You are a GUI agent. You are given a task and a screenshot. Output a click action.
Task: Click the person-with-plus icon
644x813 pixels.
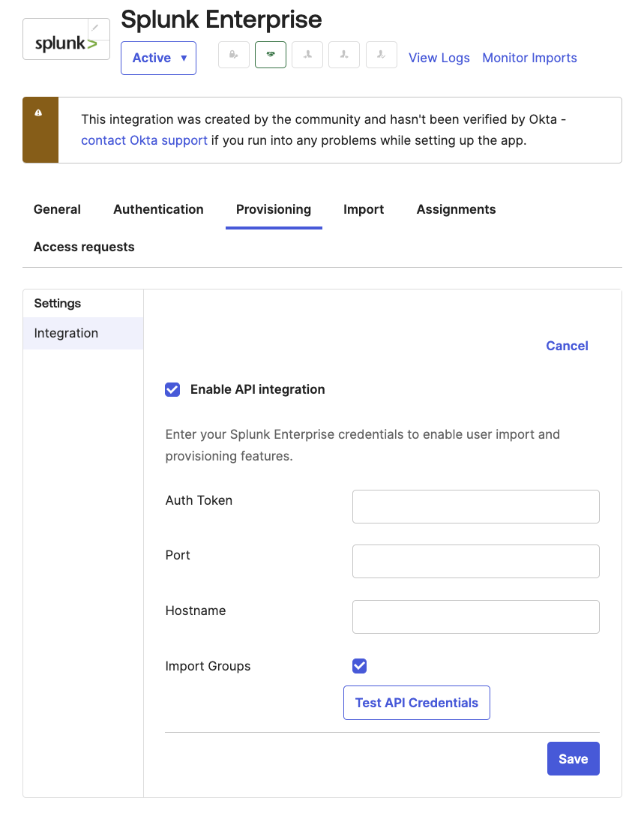[x=344, y=55]
